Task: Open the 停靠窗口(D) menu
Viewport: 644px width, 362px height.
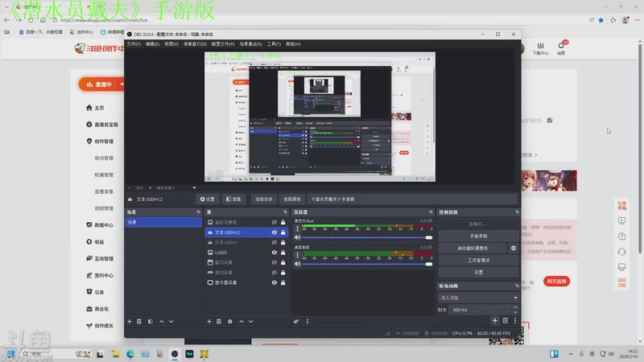Action: click(195, 44)
